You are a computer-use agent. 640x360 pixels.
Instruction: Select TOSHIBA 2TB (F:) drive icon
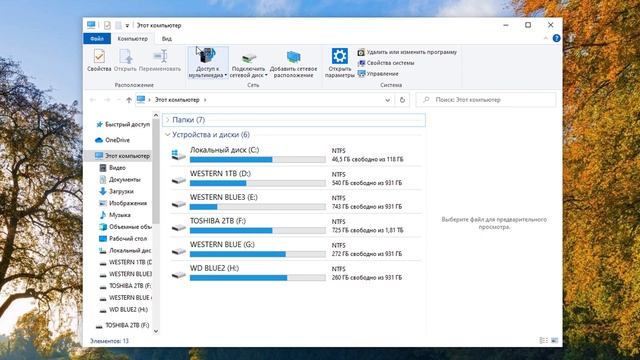tap(179, 227)
